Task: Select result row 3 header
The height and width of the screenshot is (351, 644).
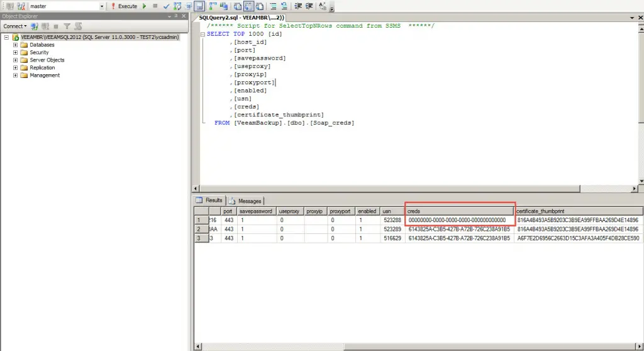Action: pos(201,238)
